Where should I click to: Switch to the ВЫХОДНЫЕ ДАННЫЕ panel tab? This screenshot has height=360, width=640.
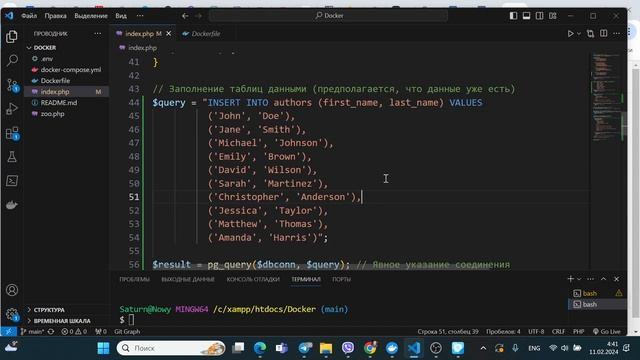(x=188, y=280)
